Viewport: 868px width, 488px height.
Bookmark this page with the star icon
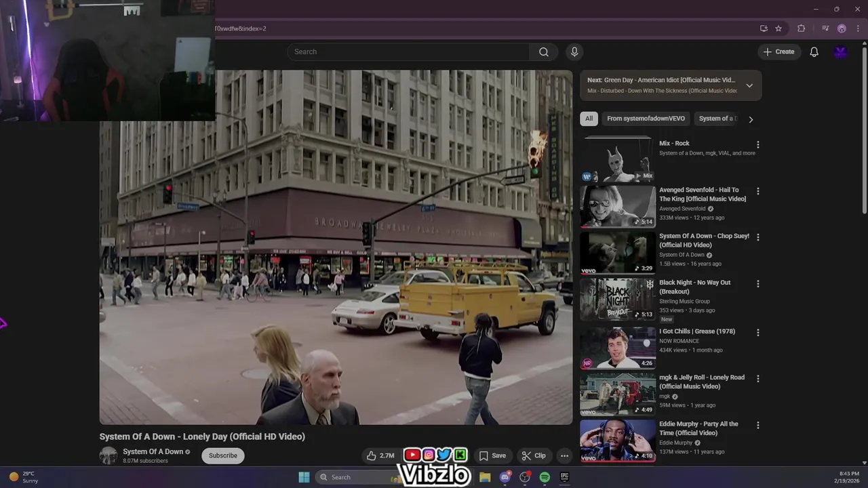pos(778,28)
